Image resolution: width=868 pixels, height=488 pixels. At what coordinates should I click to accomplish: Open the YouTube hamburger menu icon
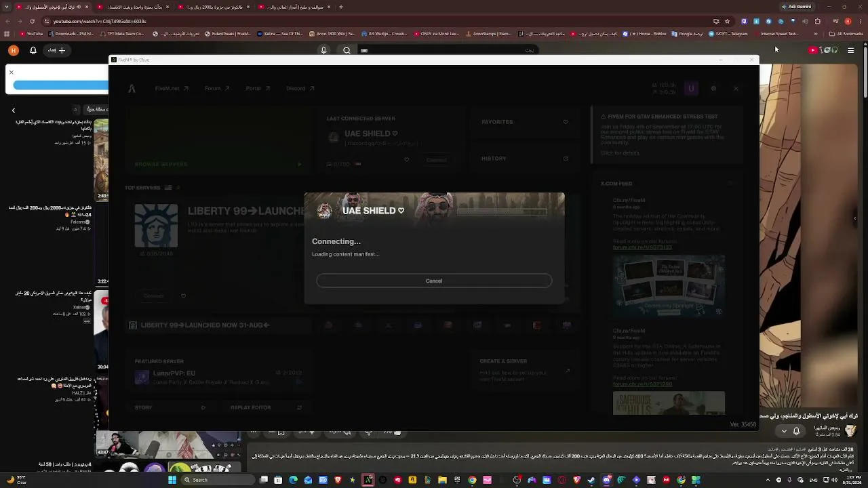tap(850, 50)
